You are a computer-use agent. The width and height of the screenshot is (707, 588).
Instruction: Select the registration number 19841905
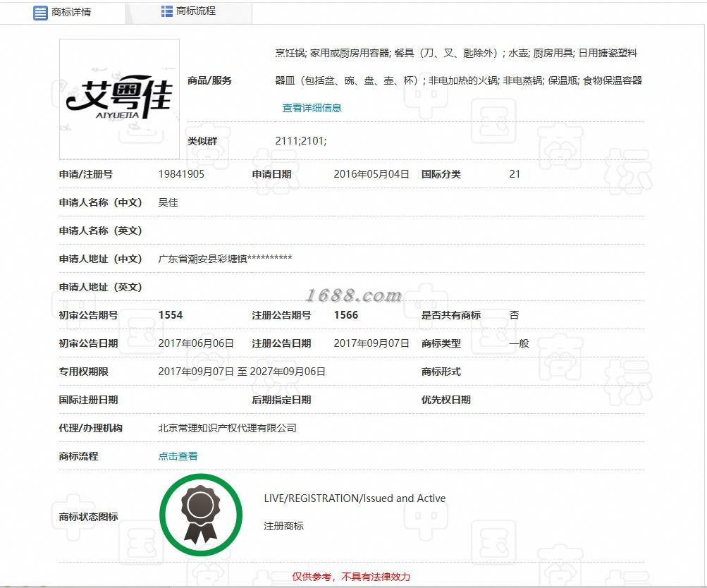(x=181, y=174)
